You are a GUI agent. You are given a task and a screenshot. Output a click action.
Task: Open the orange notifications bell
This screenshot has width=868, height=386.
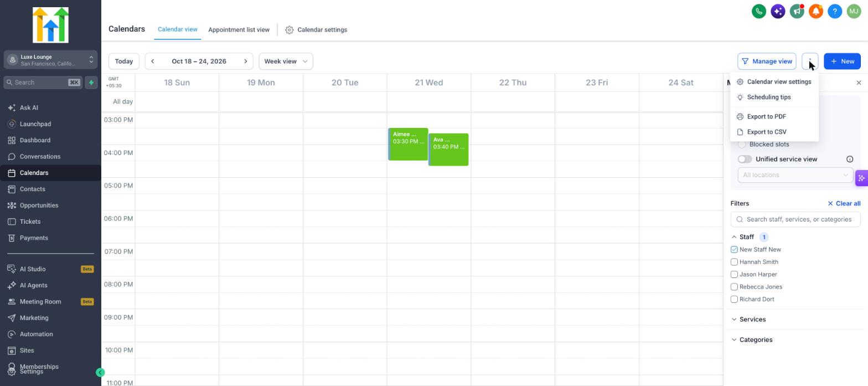point(816,11)
